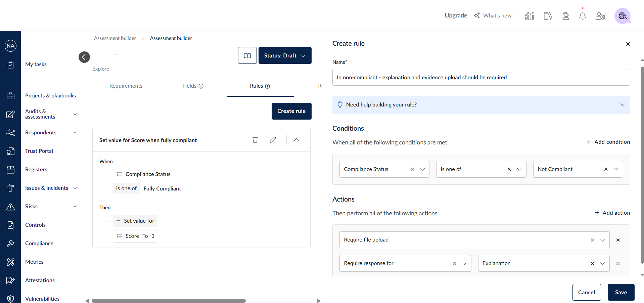Click the user settings icon in header
The width and height of the screenshot is (644, 303).
[x=600, y=16]
